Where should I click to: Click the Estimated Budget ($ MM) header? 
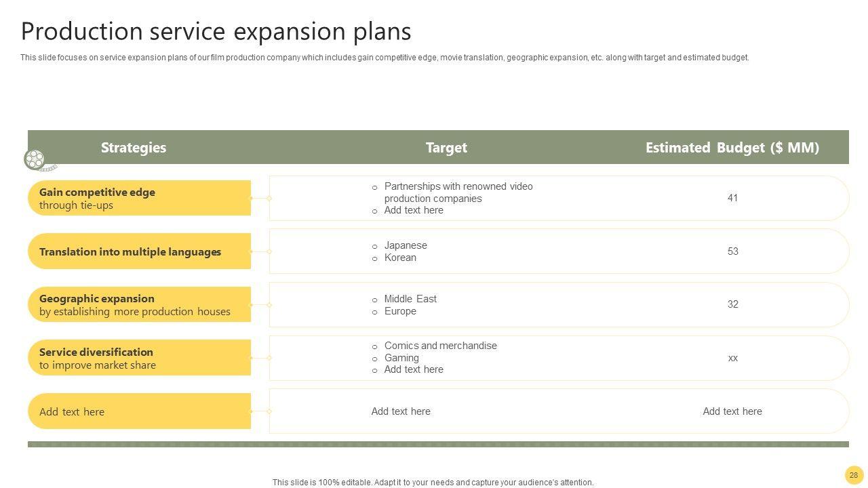coord(732,148)
